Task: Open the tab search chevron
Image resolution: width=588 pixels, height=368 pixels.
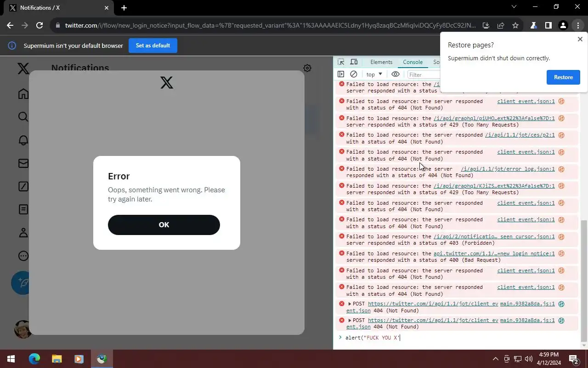Action: tap(514, 7)
